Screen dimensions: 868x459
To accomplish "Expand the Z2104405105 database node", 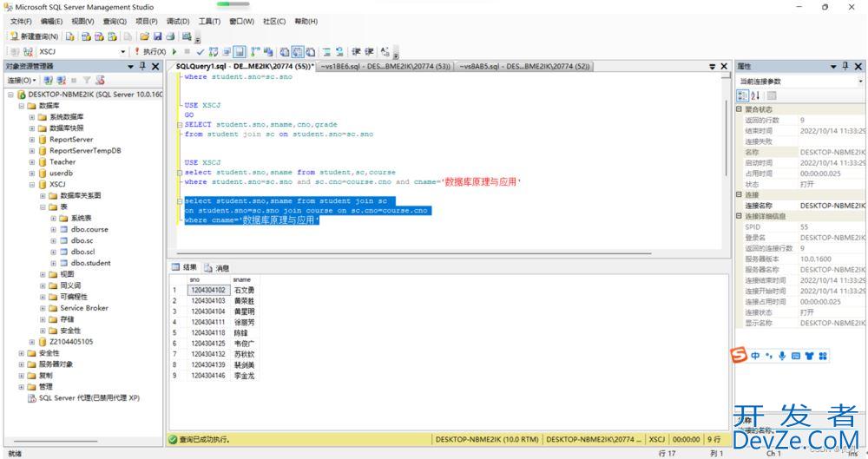I will [32, 342].
